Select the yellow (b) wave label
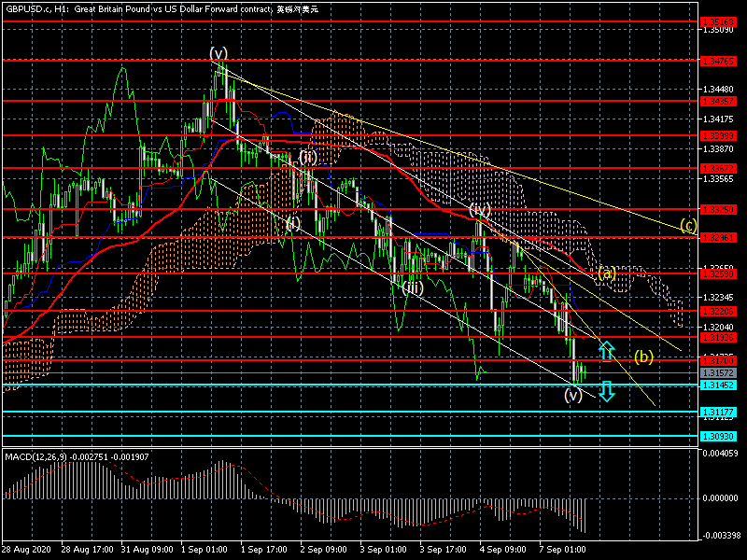 click(x=643, y=356)
